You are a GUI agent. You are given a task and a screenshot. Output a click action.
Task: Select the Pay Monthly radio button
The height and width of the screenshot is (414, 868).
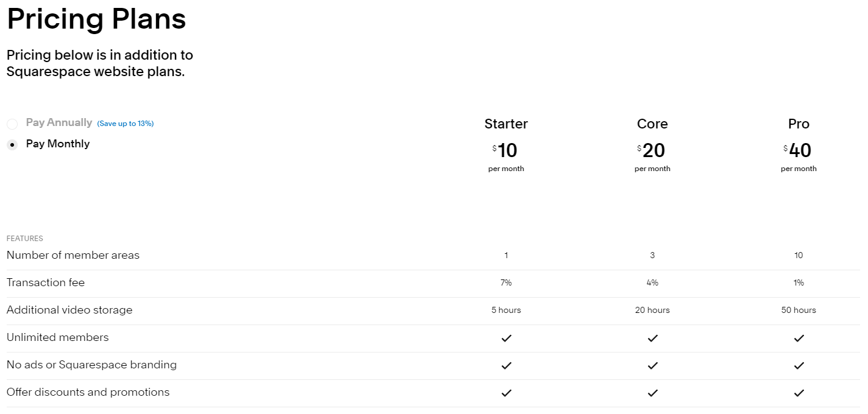[x=12, y=146]
